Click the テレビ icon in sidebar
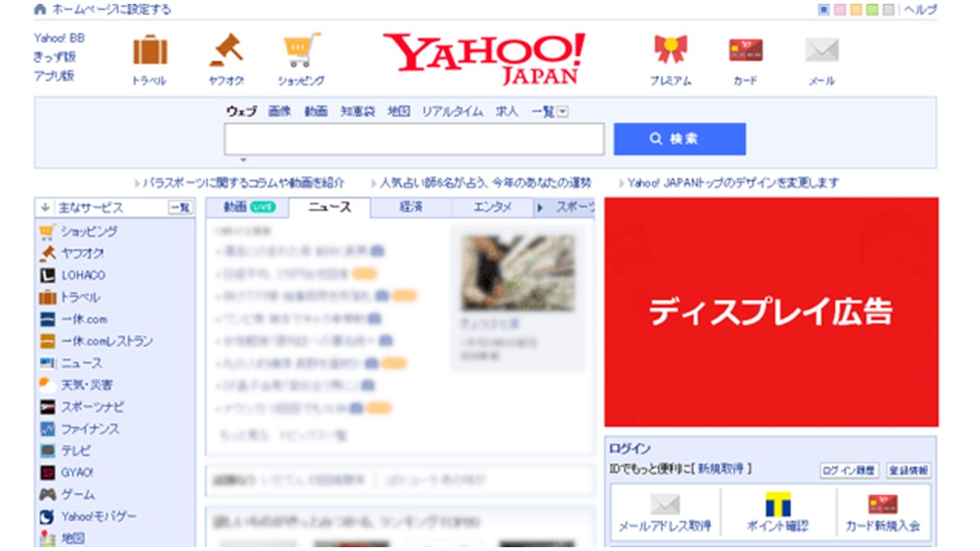 point(47,452)
